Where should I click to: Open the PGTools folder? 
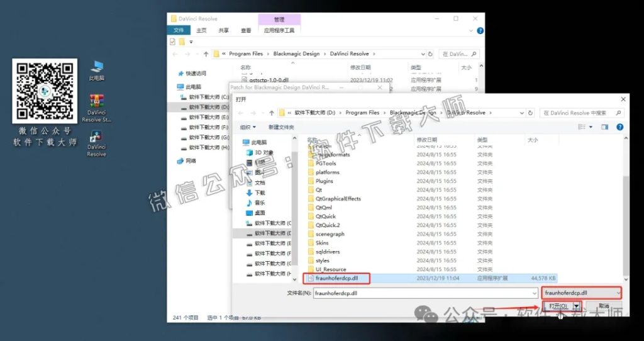coord(326,163)
